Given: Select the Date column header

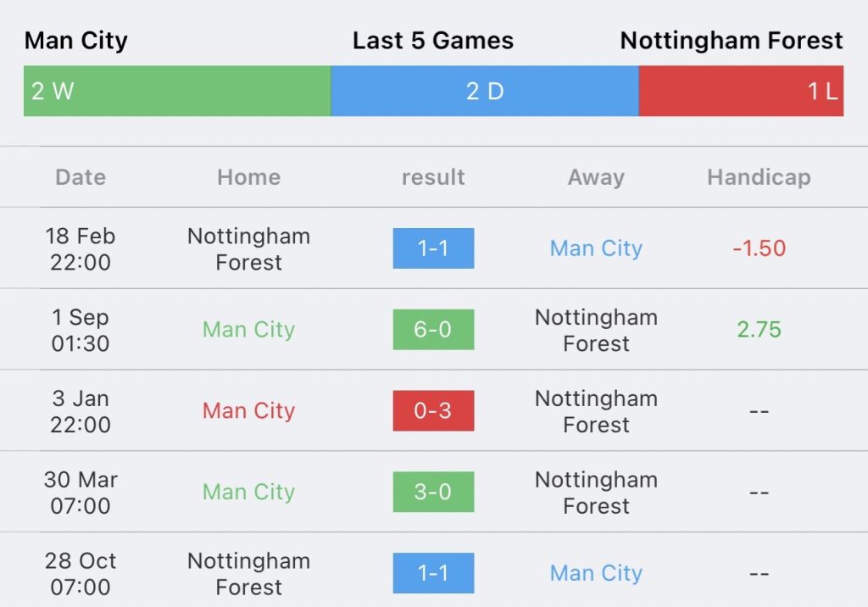Looking at the screenshot, I should [x=81, y=177].
